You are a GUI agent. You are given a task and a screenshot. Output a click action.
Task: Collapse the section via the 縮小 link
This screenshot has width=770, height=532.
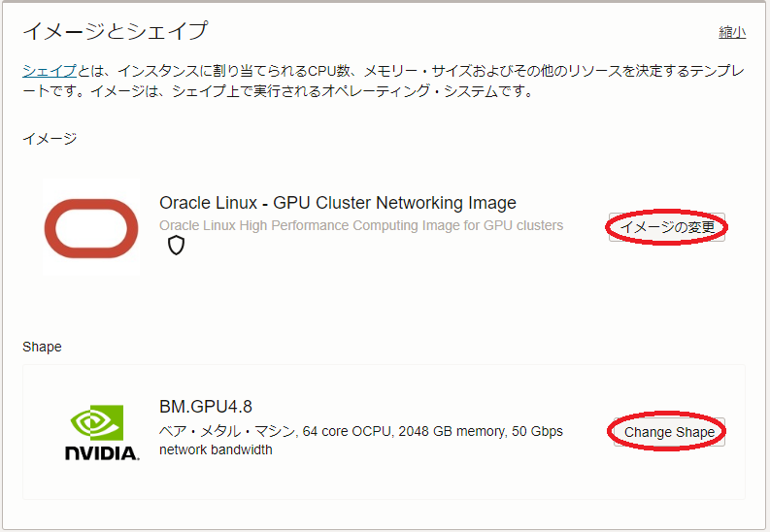pyautogui.click(x=732, y=32)
